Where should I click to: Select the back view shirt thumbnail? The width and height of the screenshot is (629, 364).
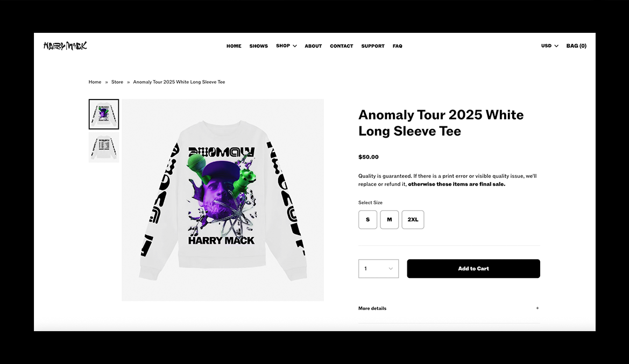coord(103,147)
